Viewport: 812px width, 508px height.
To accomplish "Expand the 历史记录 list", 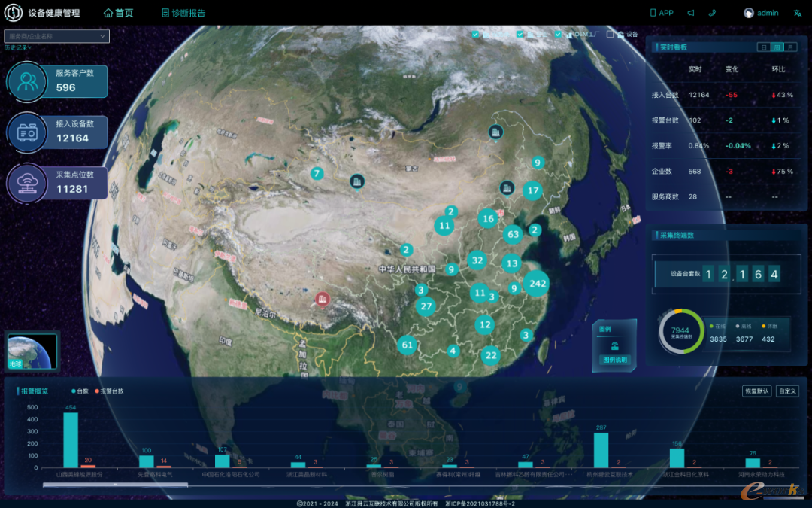I will 17,47.
